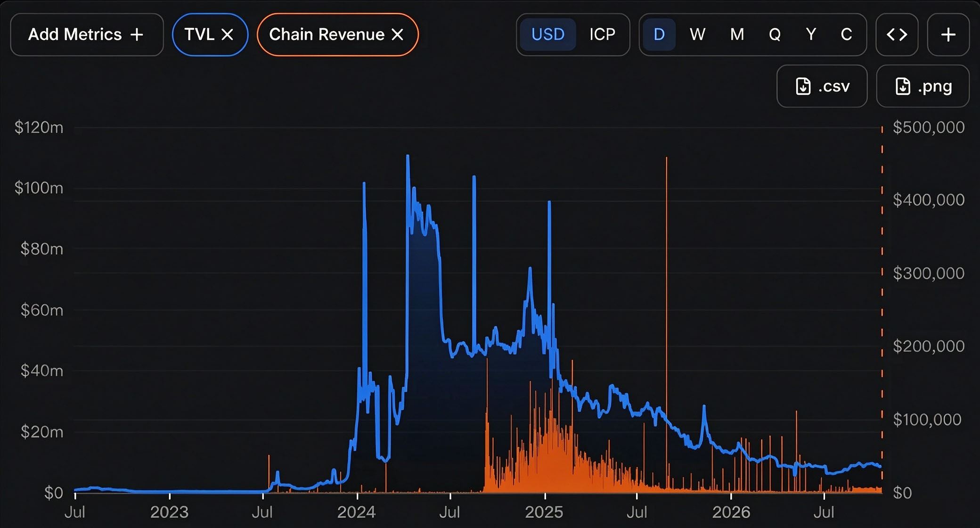Click the embed code icon button
This screenshot has width=980, height=528.
pyautogui.click(x=897, y=34)
